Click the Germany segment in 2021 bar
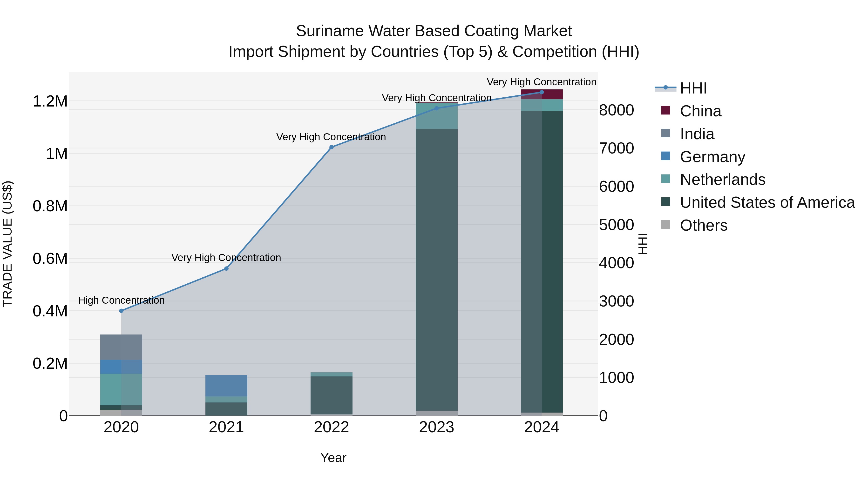The width and height of the screenshot is (868, 488). click(x=226, y=386)
